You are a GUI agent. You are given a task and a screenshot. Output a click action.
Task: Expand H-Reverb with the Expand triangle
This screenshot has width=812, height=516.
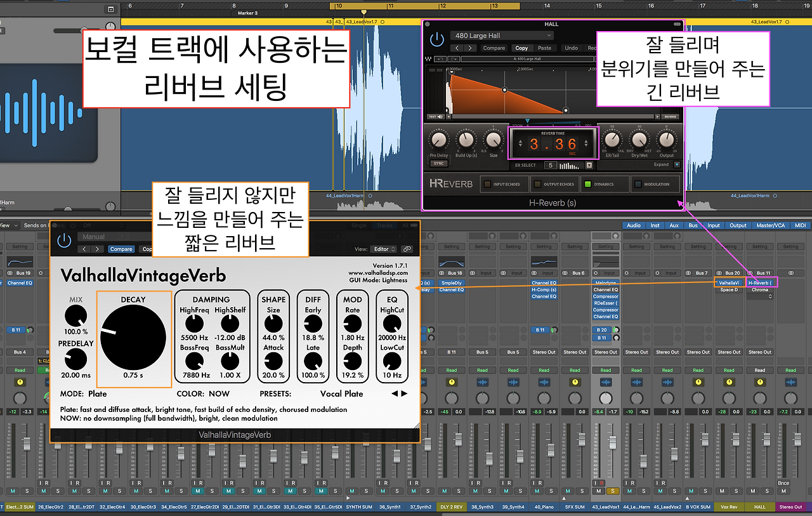tap(677, 164)
